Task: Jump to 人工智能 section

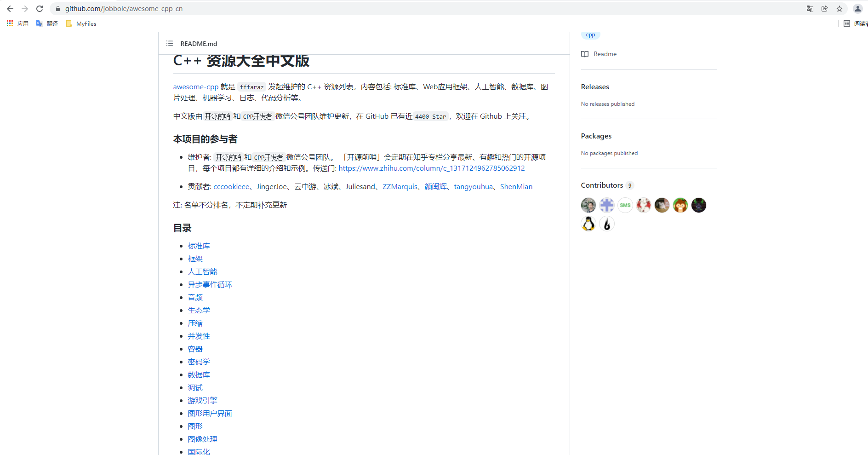Action: pos(203,272)
